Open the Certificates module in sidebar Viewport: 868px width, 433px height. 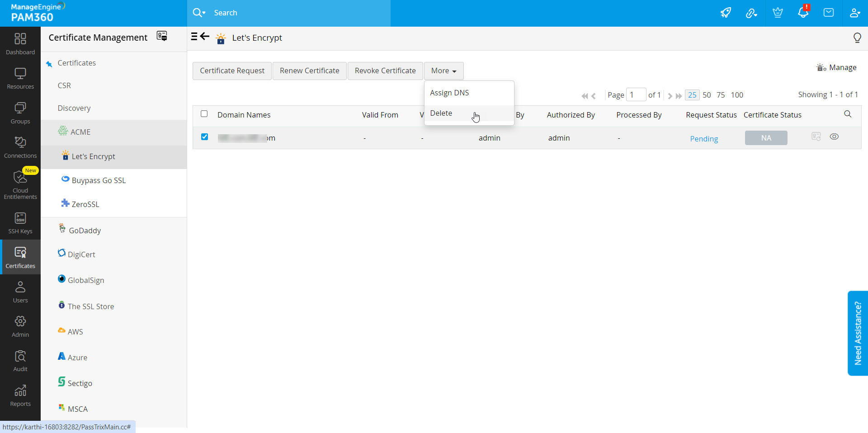[x=20, y=257]
